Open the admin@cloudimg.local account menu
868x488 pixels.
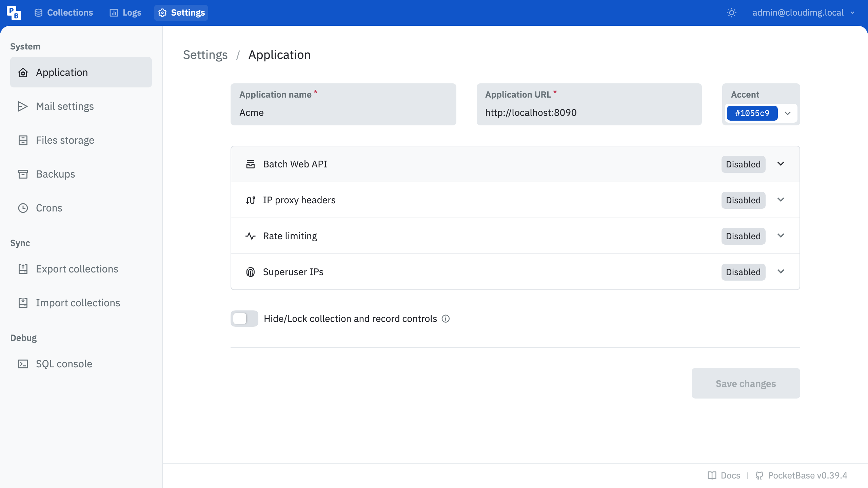click(x=803, y=13)
